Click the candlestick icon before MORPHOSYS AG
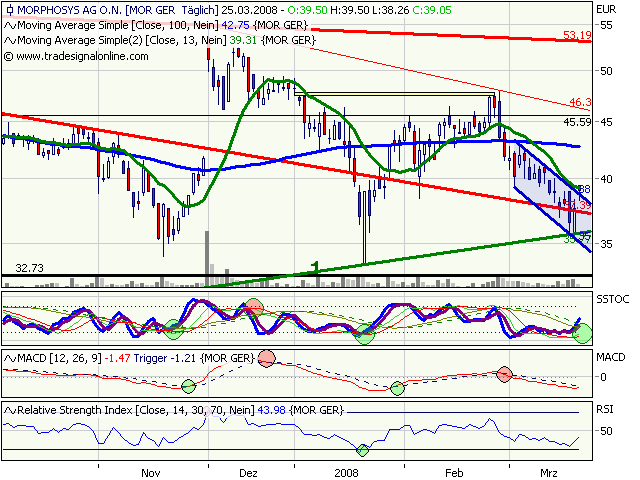 point(10,10)
